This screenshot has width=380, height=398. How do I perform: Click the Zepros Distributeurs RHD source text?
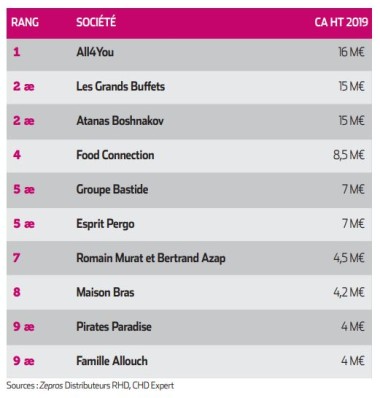(85, 386)
